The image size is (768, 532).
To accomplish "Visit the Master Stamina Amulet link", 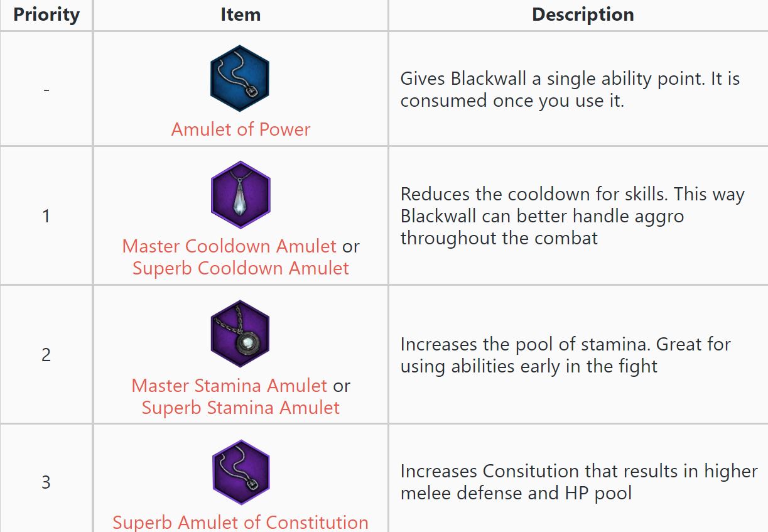I will tap(229, 385).
